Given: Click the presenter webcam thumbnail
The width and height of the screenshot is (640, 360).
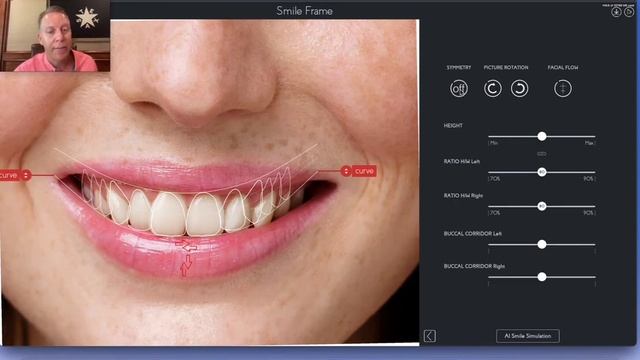Looking at the screenshot, I should coord(55,36).
